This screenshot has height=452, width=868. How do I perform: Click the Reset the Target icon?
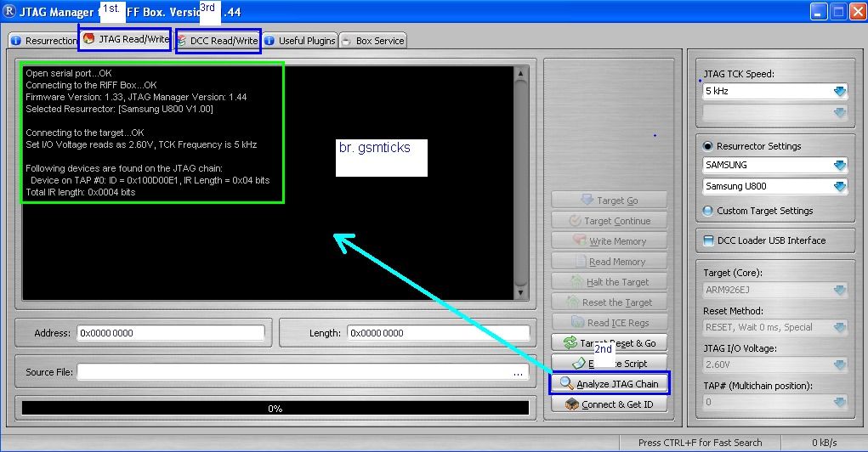[x=572, y=302]
